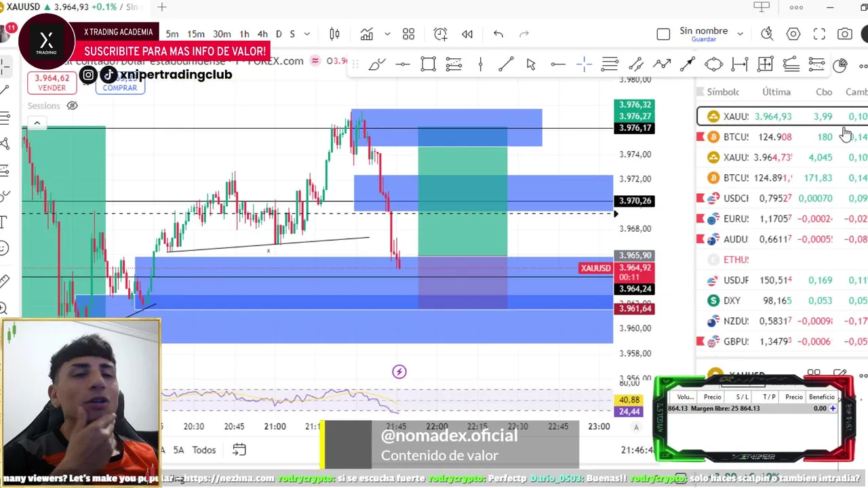Open new browser tab plus button
868x488 pixels.
click(161, 7)
